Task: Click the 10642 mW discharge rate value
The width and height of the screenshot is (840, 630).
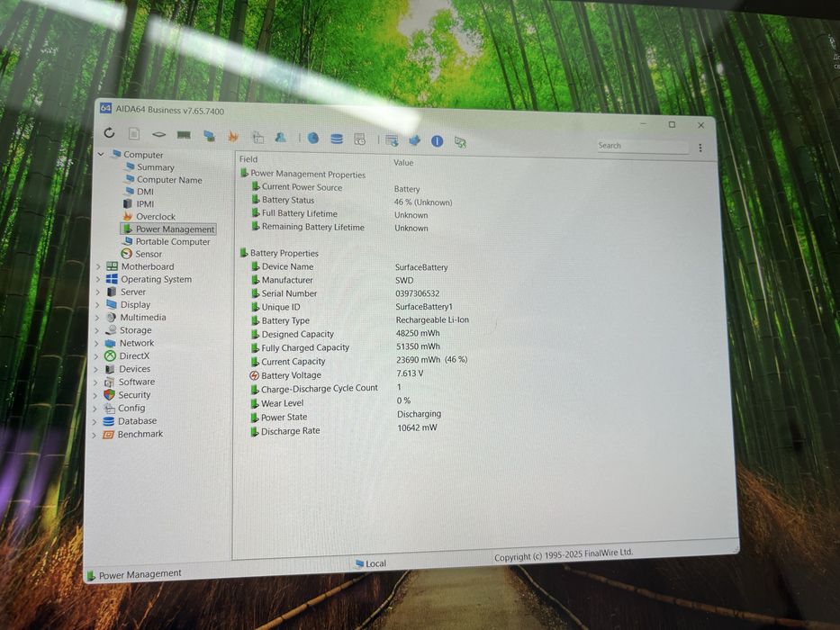Action: [417, 427]
